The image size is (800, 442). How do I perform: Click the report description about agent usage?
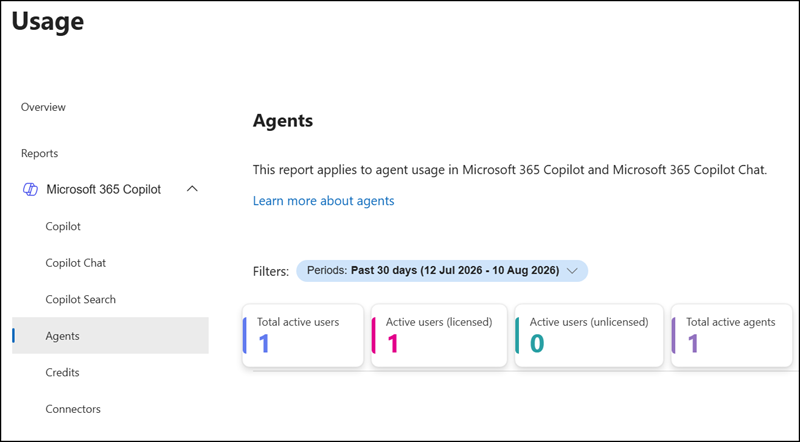(x=510, y=170)
